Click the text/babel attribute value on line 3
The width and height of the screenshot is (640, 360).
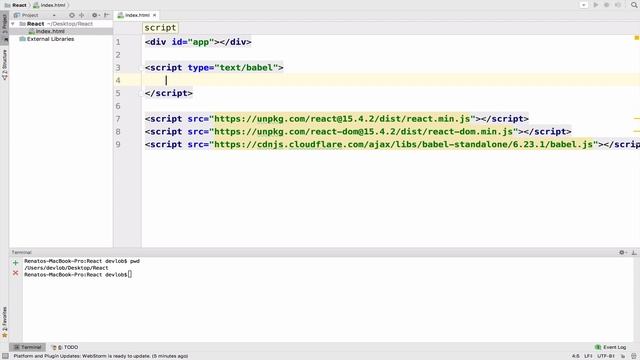coord(246,68)
